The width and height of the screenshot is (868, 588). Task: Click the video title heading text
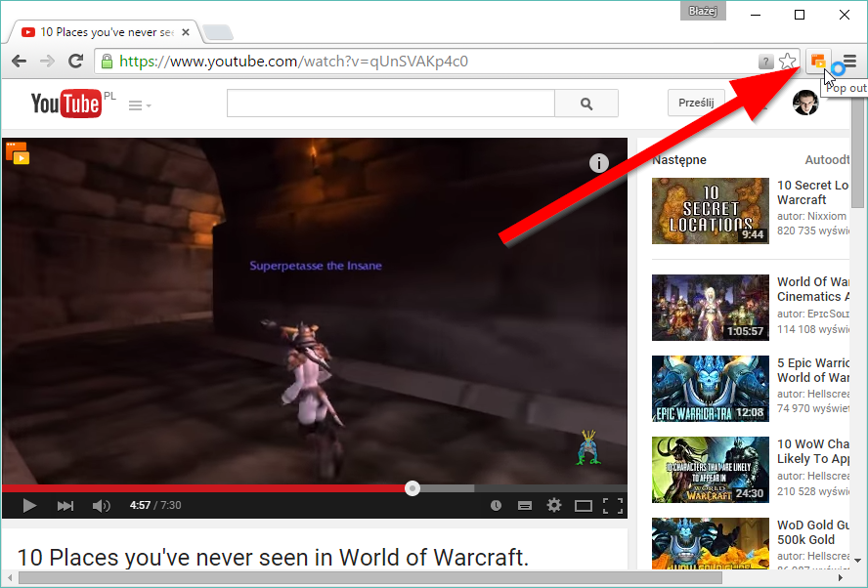click(273, 557)
